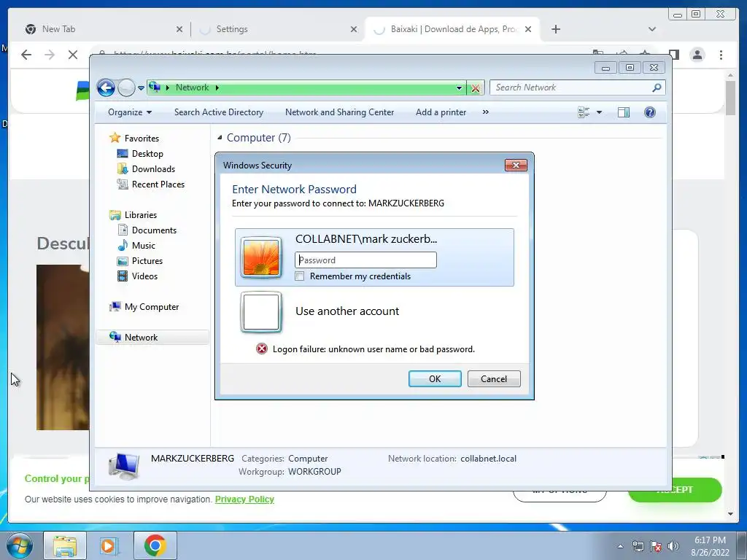Screen dimensions: 747x560
Task: Open the view options dropdown arrow
Action: pyautogui.click(x=600, y=112)
